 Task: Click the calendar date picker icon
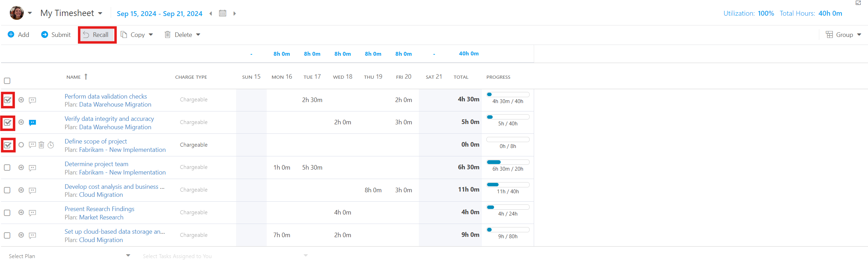pyautogui.click(x=222, y=13)
